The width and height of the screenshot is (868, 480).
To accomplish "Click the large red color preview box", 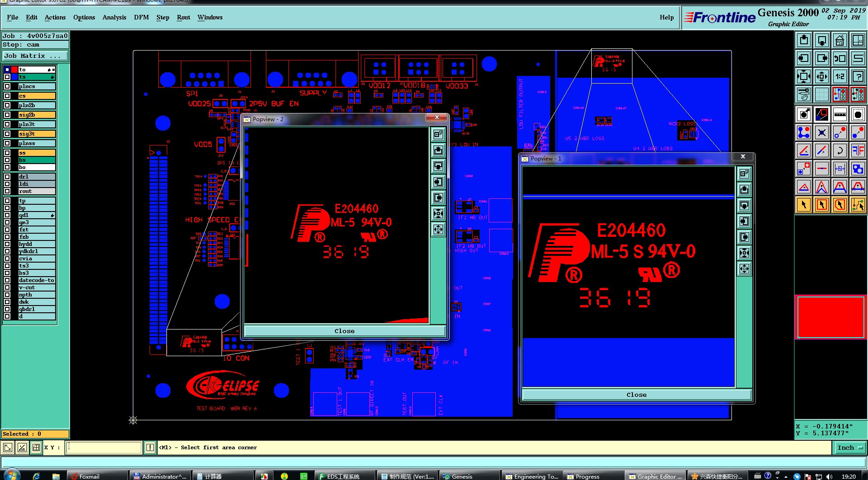I will [830, 317].
